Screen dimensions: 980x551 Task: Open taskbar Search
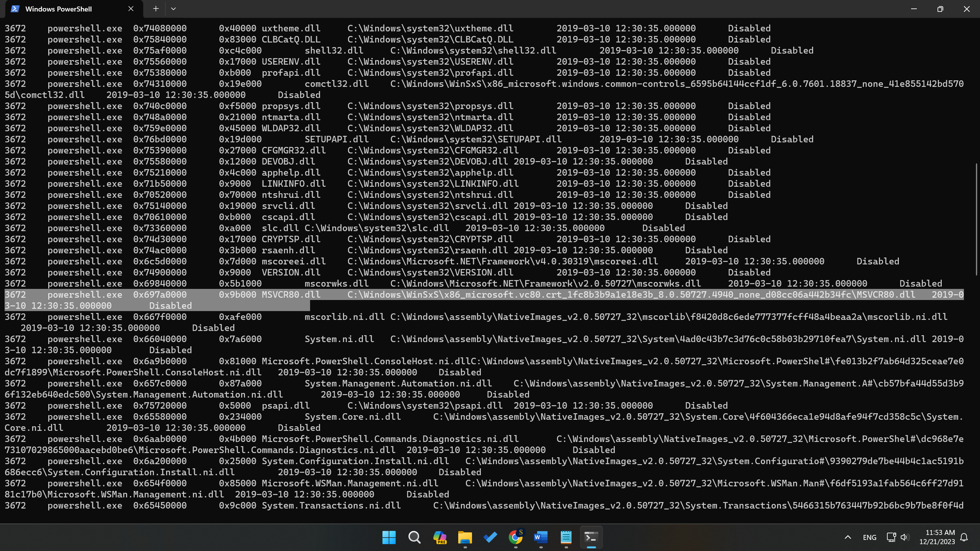pos(414,538)
